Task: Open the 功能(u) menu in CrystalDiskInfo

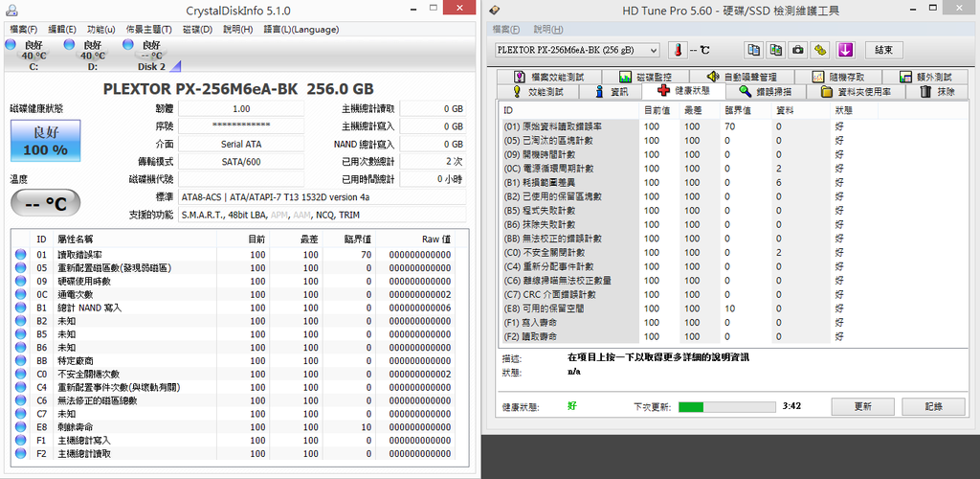Action: point(100,30)
